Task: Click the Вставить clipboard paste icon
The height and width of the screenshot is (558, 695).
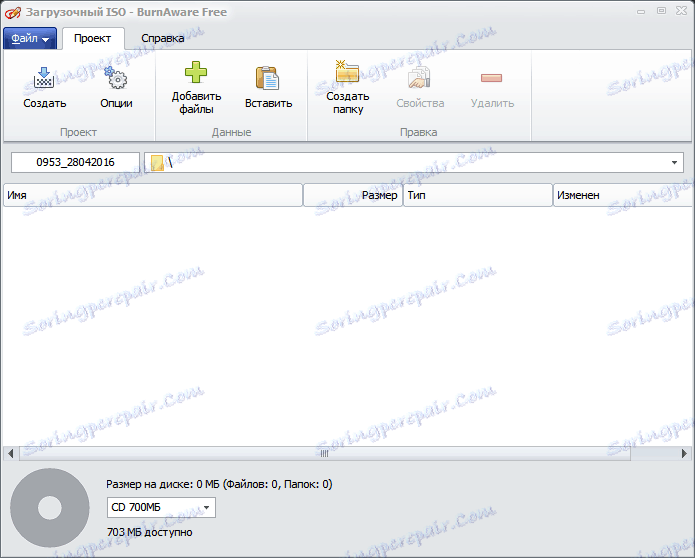Action: [x=268, y=78]
